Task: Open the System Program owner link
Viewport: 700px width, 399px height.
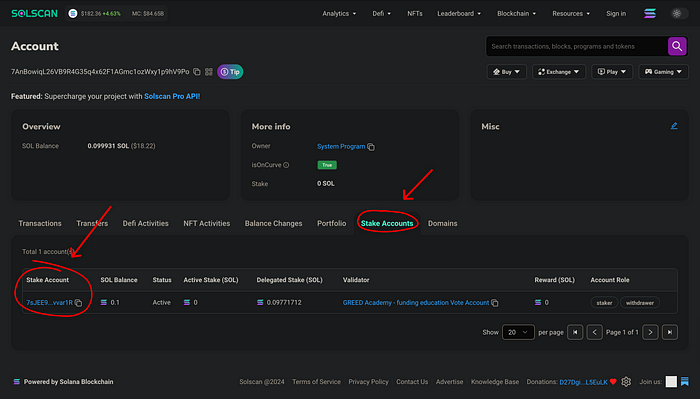Action: [x=341, y=146]
